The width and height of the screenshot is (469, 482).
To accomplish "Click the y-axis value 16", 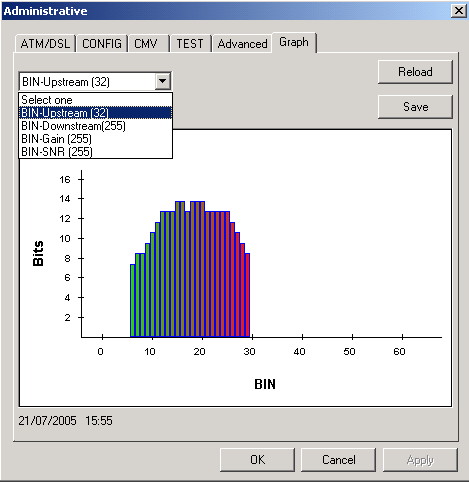I will [65, 179].
